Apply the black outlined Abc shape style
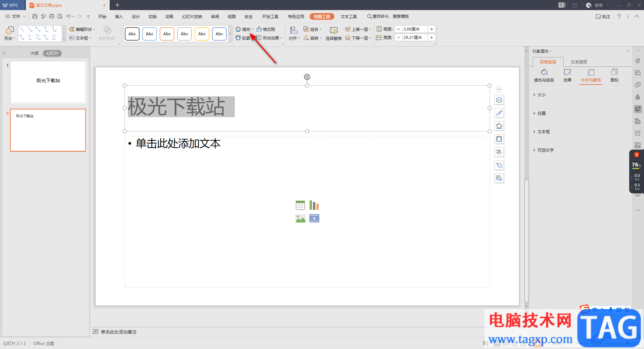Viewport: 644px width, 349px height. point(132,34)
